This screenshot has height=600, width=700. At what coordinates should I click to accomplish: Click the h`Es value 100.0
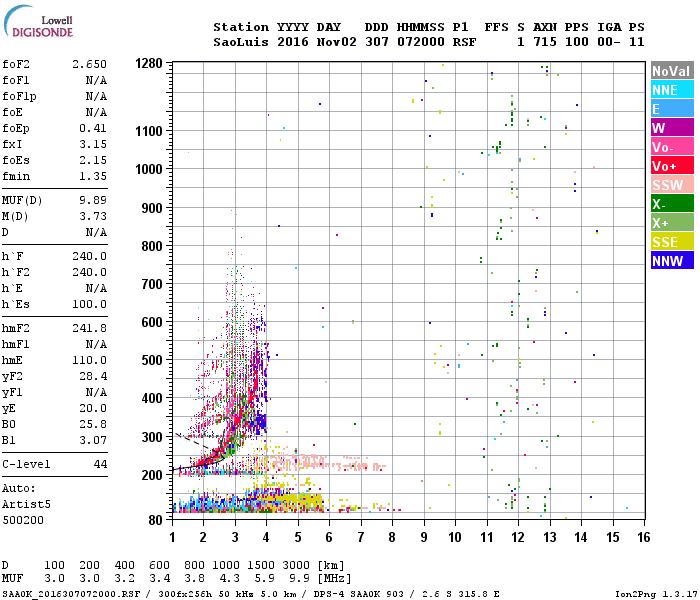pos(90,304)
